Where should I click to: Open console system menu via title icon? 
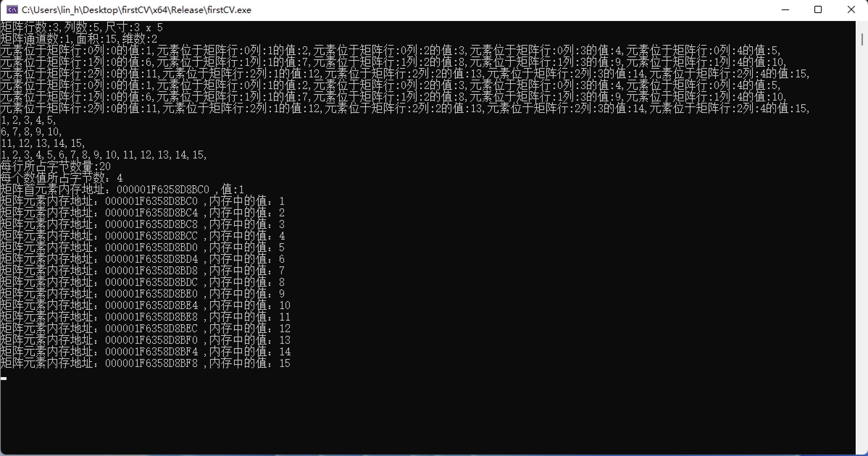pos(12,10)
